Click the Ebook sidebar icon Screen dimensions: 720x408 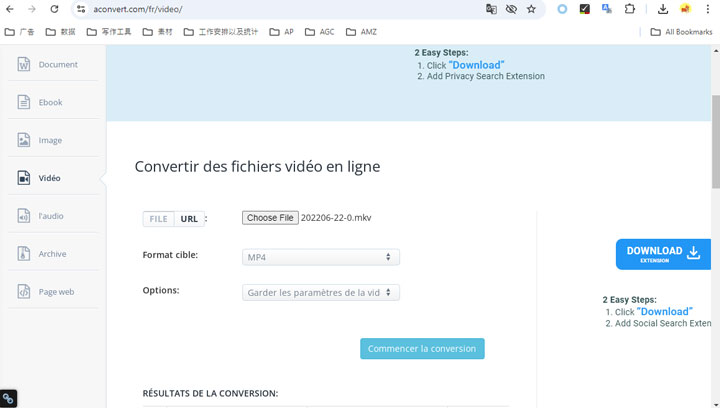click(x=23, y=102)
